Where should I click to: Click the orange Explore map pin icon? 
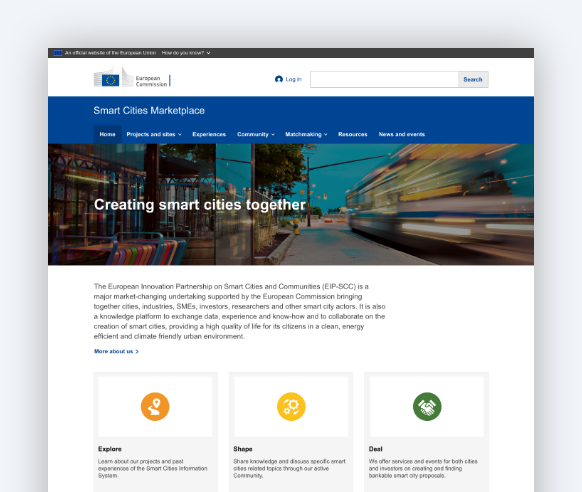click(x=155, y=407)
